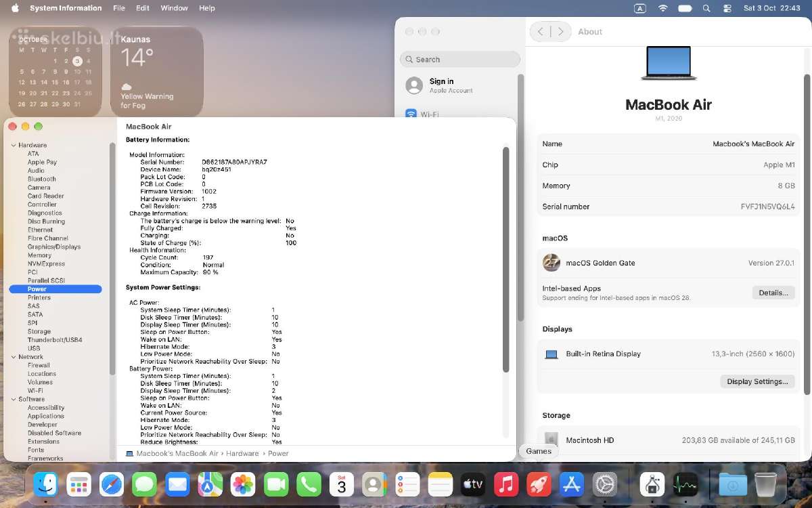Open System Settings gear in the dock
The image size is (812, 508).
tap(604, 484)
